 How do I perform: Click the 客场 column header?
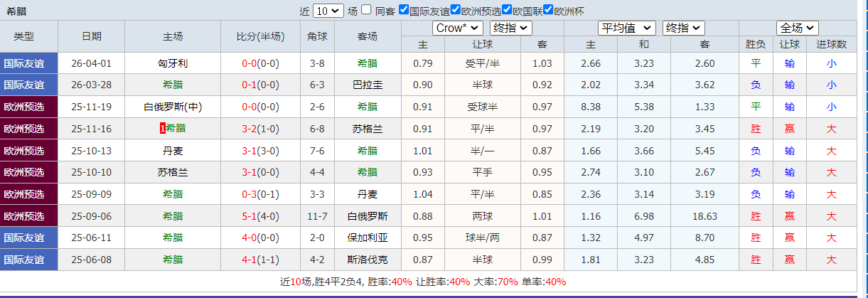click(368, 36)
